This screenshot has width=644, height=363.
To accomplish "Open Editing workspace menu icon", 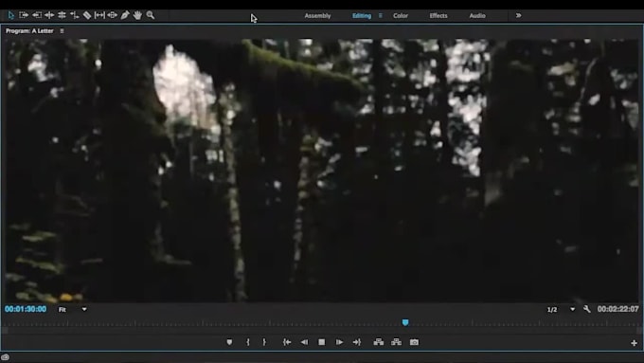I will pos(381,15).
